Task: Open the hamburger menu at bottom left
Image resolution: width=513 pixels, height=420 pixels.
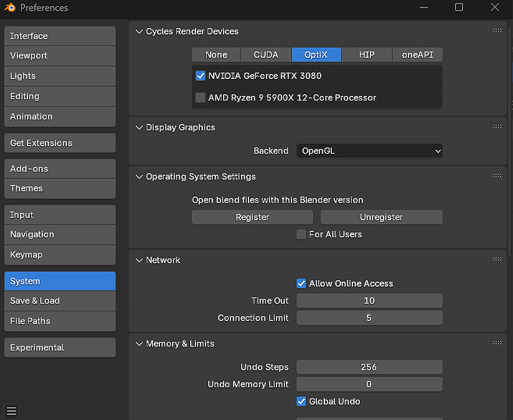Action: tap(12, 411)
